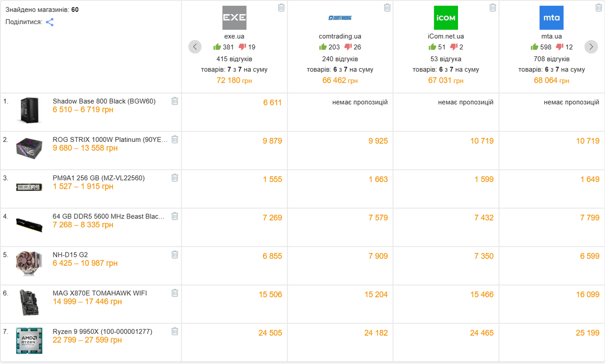This screenshot has width=605, height=364.
Task: Click PM9A1 SSD thumbnail
Action: [29, 187]
